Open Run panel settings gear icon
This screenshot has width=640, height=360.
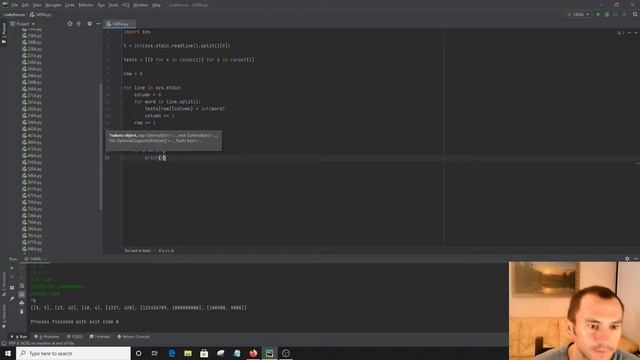(x=627, y=259)
